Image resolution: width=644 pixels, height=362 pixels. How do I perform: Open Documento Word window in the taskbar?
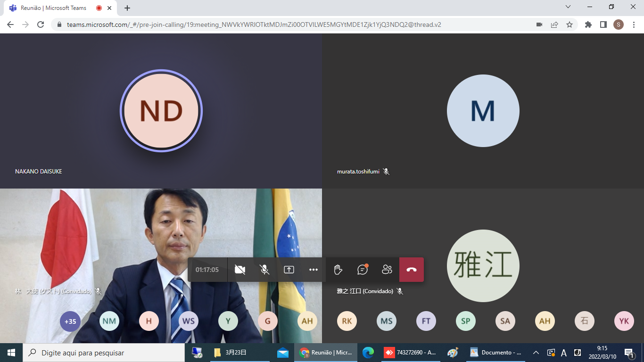(x=496, y=353)
